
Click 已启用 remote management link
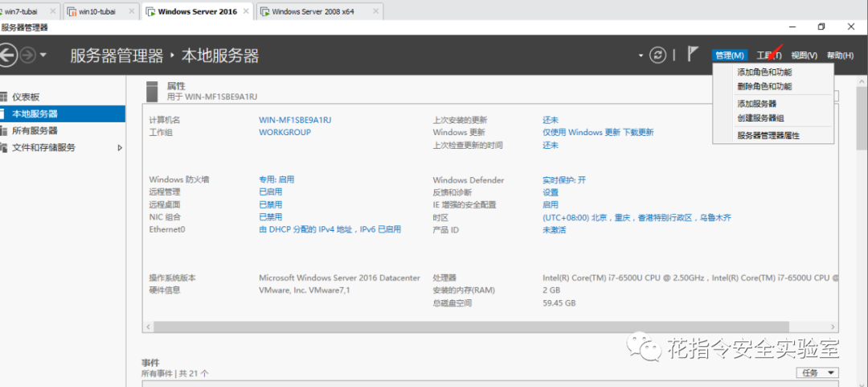271,191
